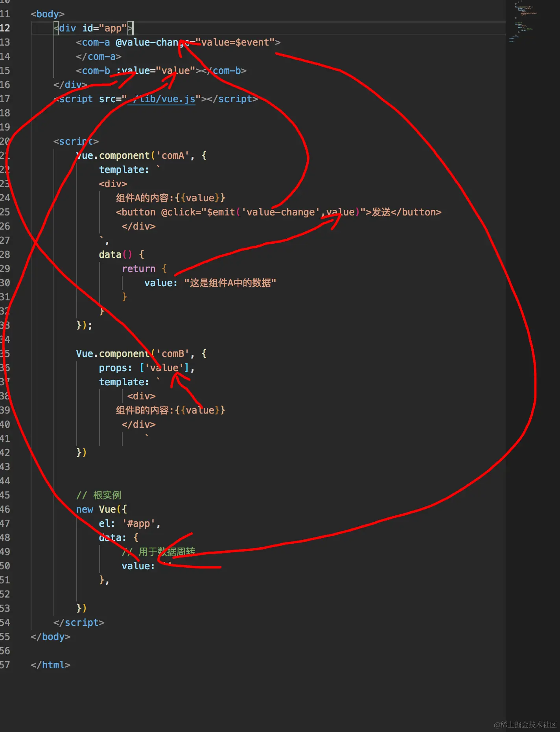Click the closing </html> tag

click(x=50, y=665)
